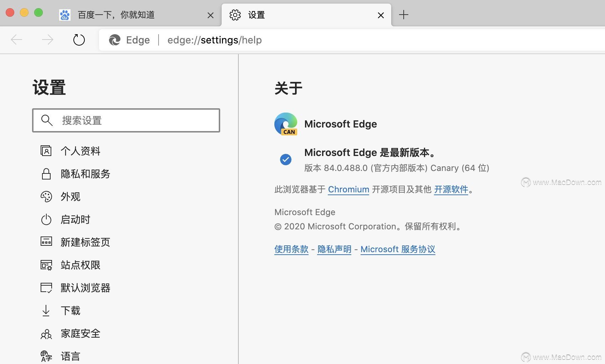The height and width of the screenshot is (364, 605).
Task: Click the Baidu favicon on first tab
Action: [65, 15]
